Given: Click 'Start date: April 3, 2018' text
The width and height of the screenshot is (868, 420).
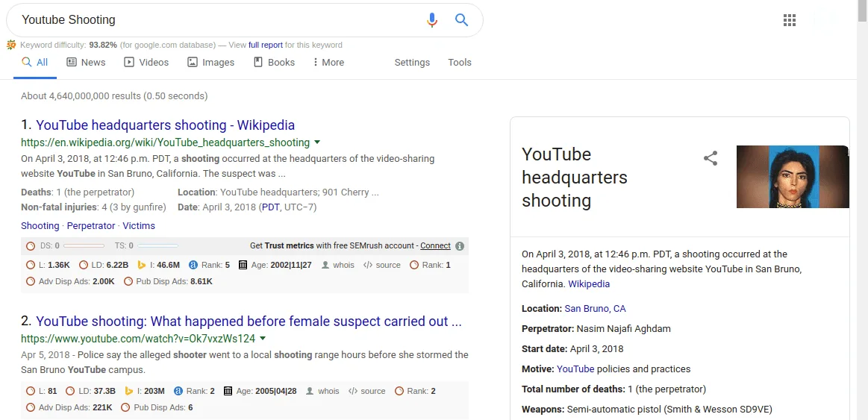Looking at the screenshot, I should pos(572,348).
